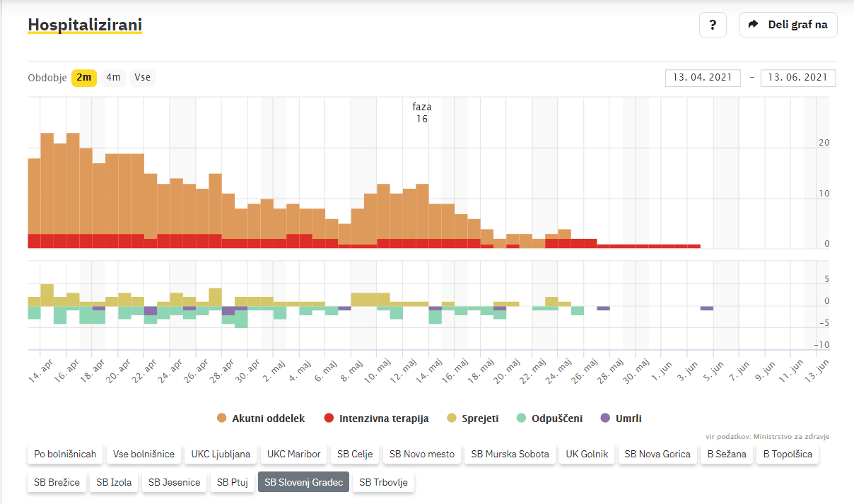This screenshot has height=504, width=854.
Task: Toggle the Umrli legend entry
Action: (x=621, y=418)
